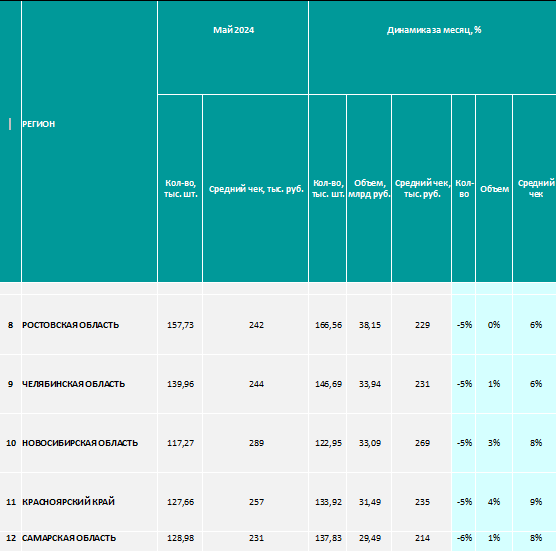Select 9% in the Красноярский край row
The width and height of the screenshot is (556, 551).
tap(535, 502)
